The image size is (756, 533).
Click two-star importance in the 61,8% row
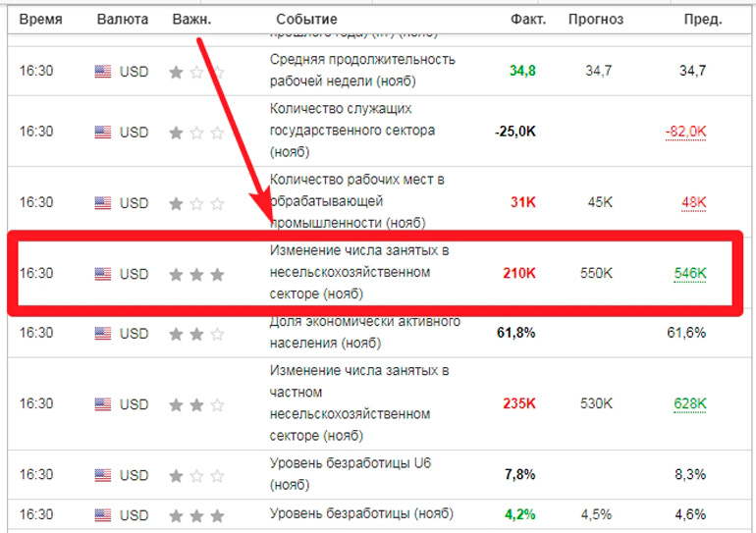pos(196,334)
